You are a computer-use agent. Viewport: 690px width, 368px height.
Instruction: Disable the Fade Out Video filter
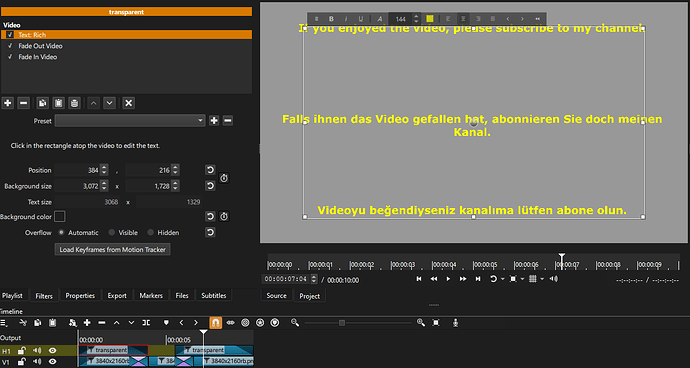(x=10, y=46)
